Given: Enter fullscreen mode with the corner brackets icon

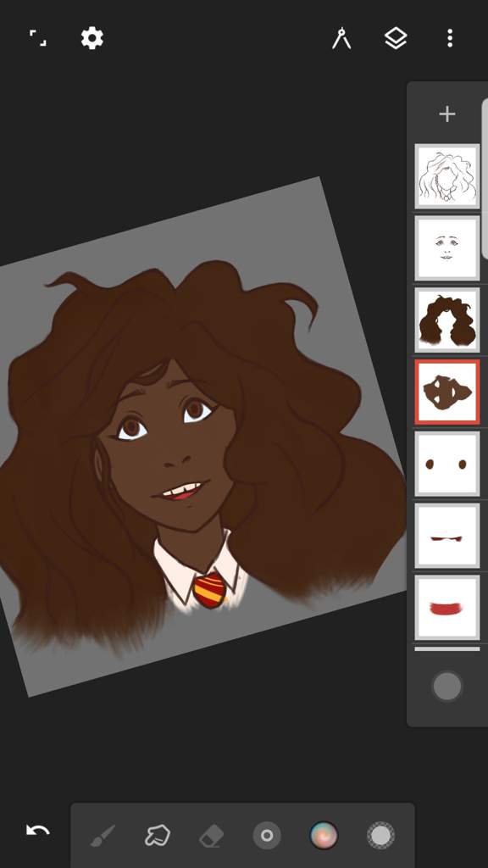Looking at the screenshot, I should click(37, 38).
